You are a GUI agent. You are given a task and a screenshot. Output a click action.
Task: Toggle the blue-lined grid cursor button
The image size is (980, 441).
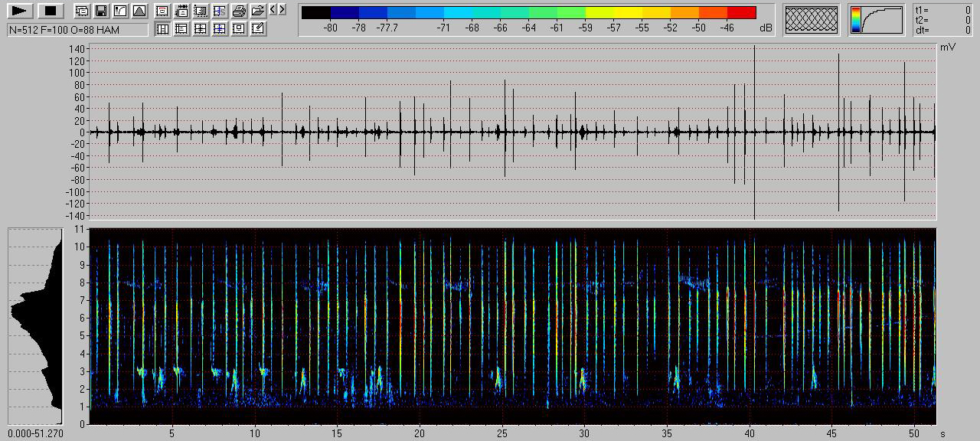[220, 29]
